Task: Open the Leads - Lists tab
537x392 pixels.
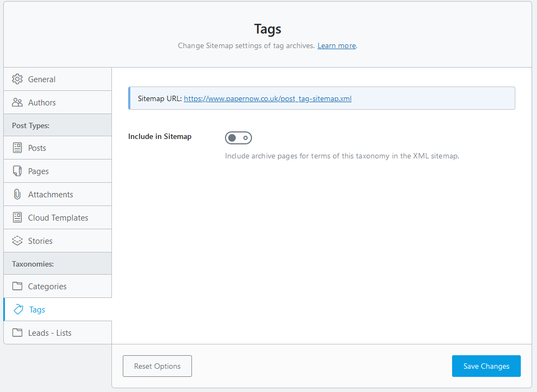Action: pyautogui.click(x=50, y=333)
